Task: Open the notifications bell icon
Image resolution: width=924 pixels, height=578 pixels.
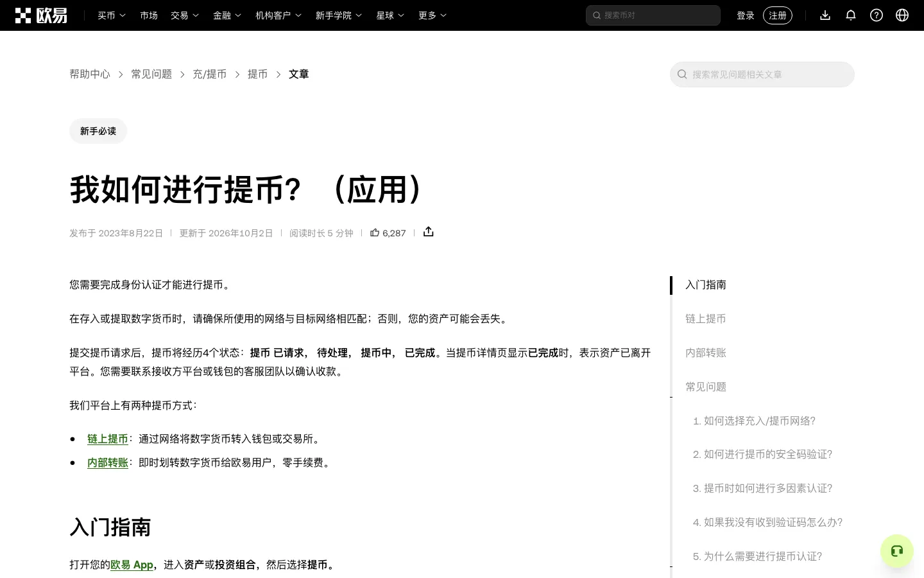Action: [x=851, y=15]
